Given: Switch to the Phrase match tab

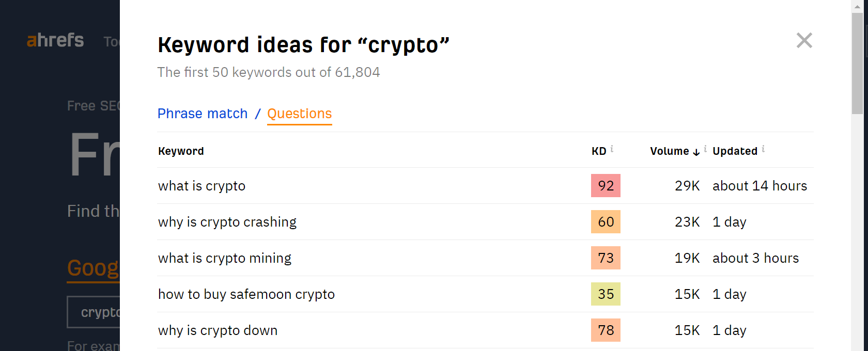Looking at the screenshot, I should 203,114.
